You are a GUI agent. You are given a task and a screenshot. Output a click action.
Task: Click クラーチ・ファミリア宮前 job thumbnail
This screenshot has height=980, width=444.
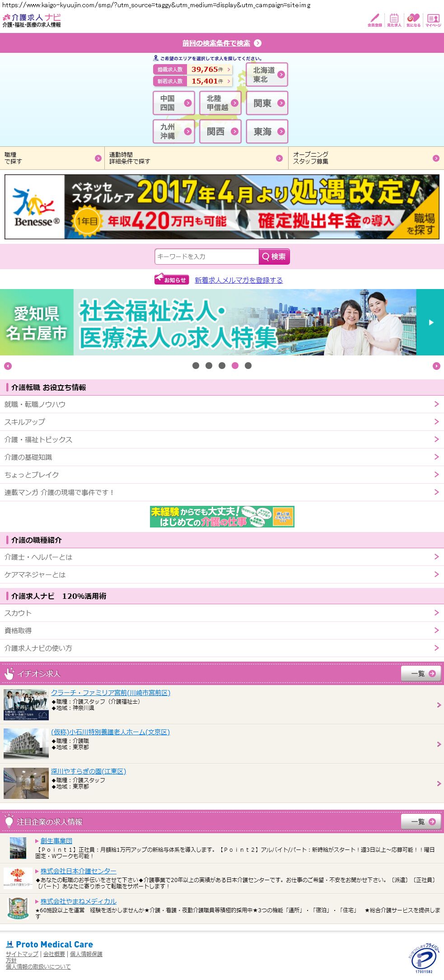pos(26,705)
